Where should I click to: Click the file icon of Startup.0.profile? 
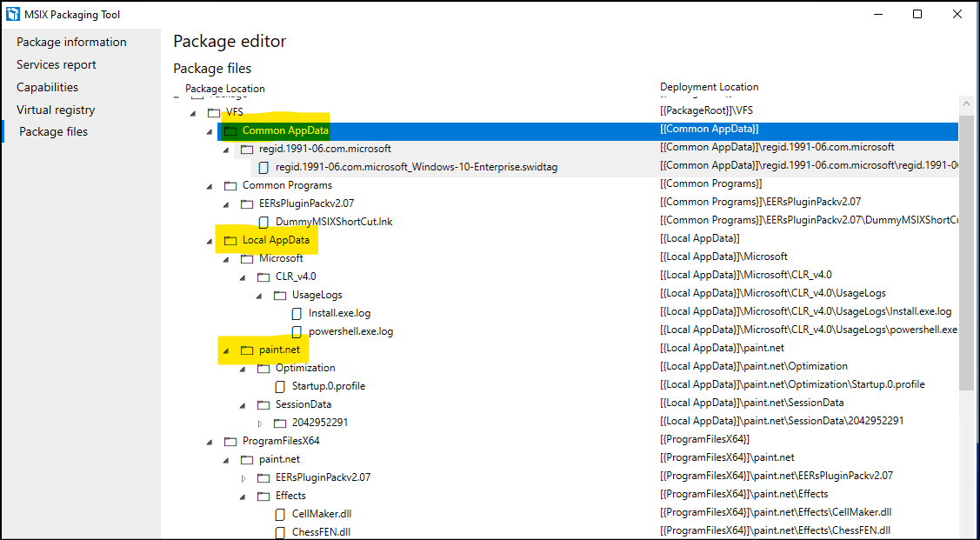point(280,385)
